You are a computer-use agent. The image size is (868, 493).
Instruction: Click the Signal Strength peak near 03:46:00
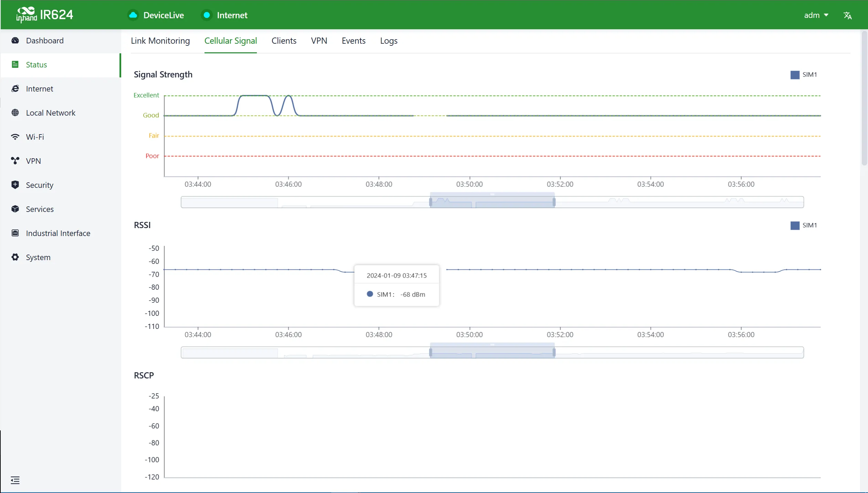(x=288, y=96)
